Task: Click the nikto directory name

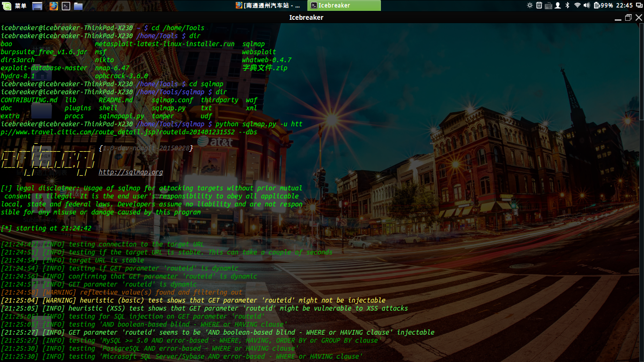Action: [105, 60]
